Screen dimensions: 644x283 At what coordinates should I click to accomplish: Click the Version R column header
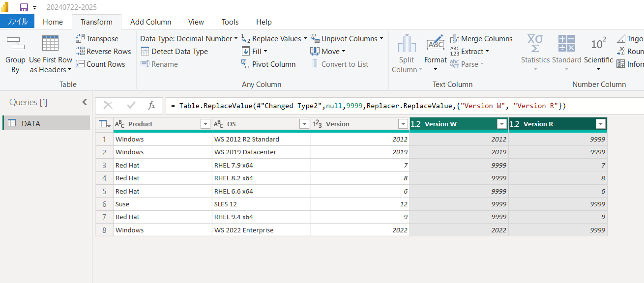point(538,124)
